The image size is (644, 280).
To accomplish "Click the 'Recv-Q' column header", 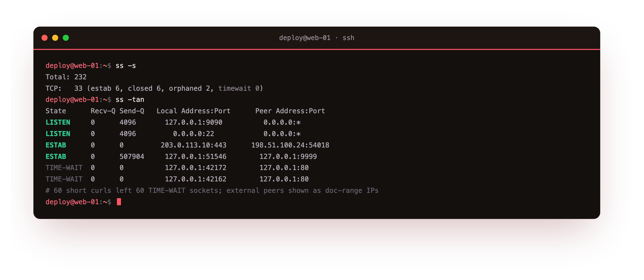I will (x=103, y=111).
